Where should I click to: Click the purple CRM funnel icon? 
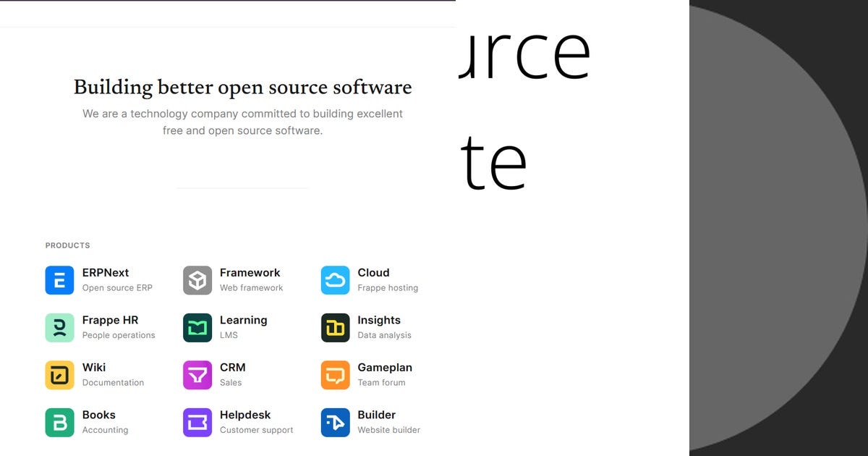point(197,374)
